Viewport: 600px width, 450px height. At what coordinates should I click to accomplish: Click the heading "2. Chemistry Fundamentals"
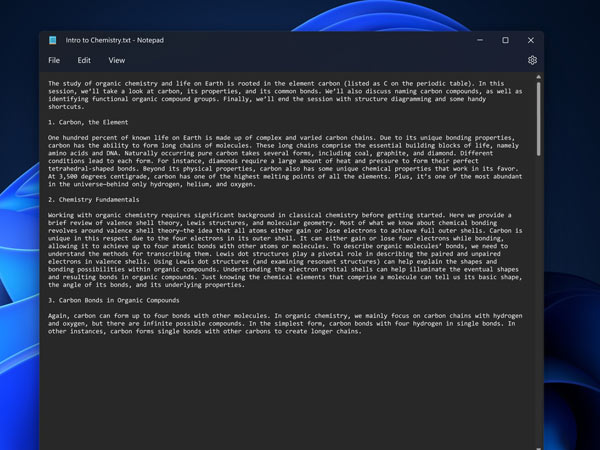coord(94,200)
